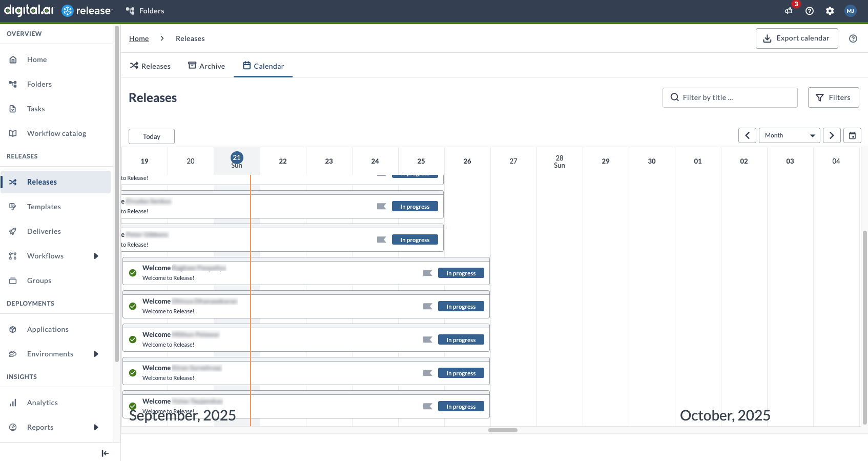Expand the Environments submenu arrow
The image size is (868, 461).
(x=96, y=354)
